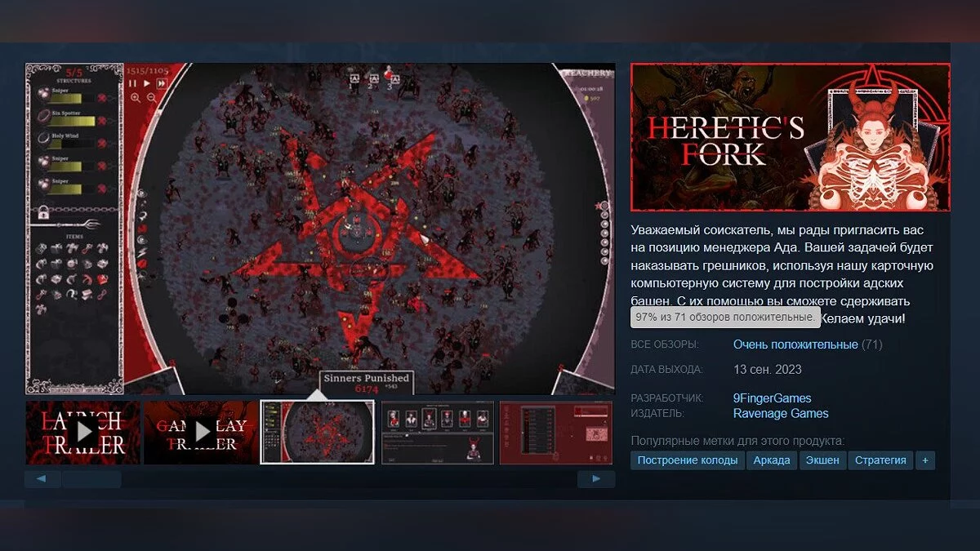The image size is (980, 551).
Task: Click the pause icon in the game screenshot
Action: [133, 83]
